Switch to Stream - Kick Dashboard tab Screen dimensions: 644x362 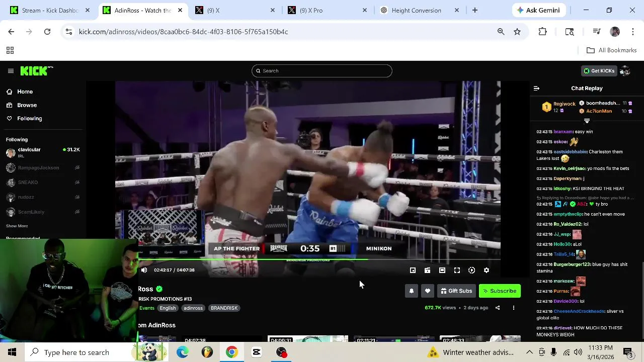pos(50,10)
